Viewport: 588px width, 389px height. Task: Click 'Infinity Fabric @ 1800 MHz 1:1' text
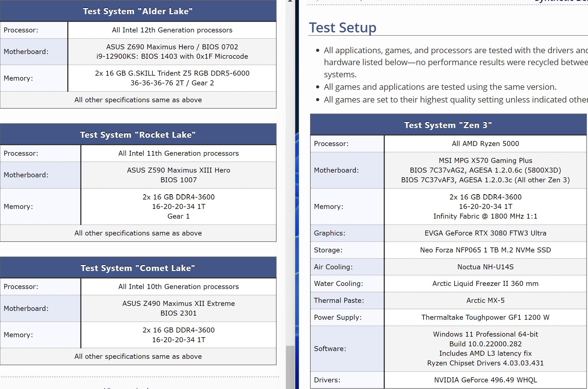tap(486, 216)
